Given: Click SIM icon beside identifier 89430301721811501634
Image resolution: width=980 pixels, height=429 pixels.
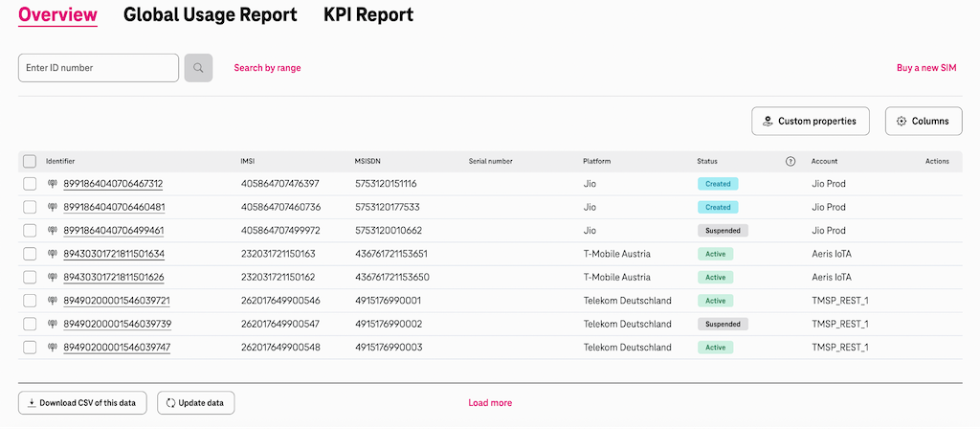Looking at the screenshot, I should coord(53,254).
